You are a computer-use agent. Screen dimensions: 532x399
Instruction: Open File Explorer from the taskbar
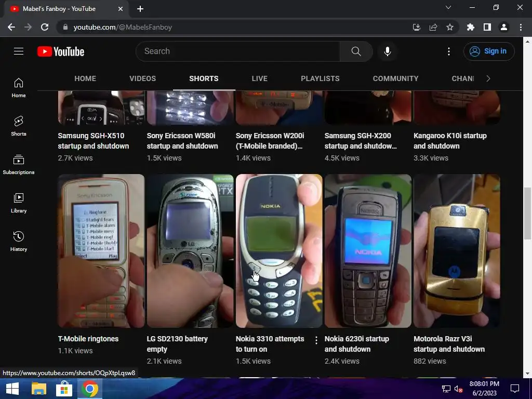38,389
